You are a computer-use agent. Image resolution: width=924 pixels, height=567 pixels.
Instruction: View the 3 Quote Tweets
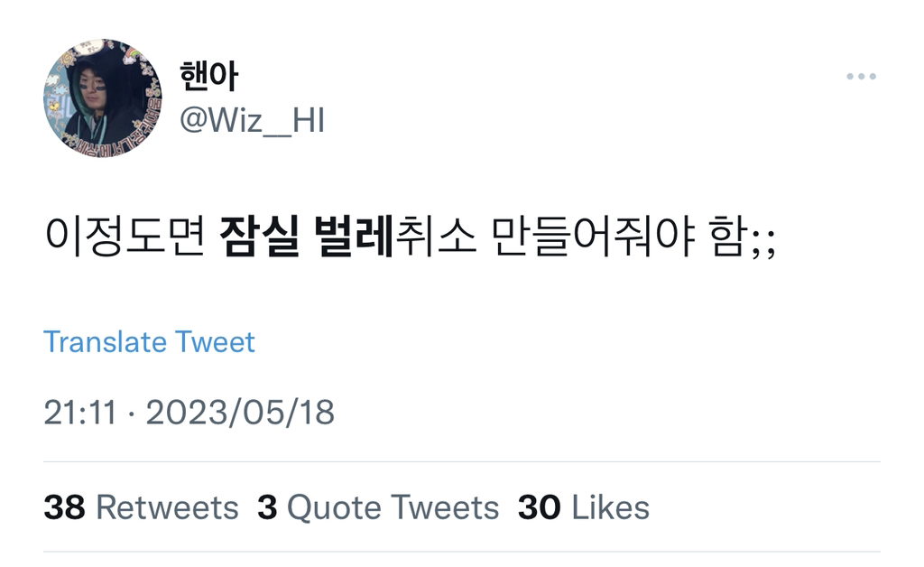[378, 507]
